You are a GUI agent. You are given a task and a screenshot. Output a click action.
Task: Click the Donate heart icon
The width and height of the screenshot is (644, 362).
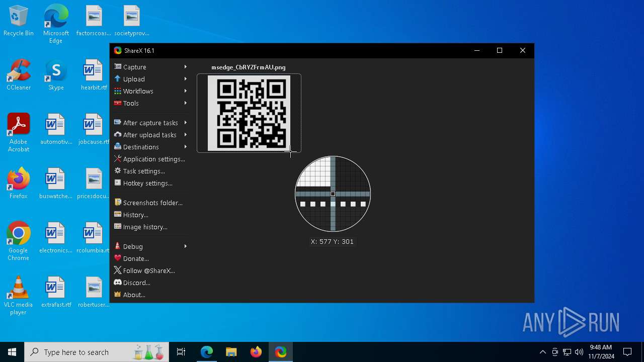tap(118, 258)
